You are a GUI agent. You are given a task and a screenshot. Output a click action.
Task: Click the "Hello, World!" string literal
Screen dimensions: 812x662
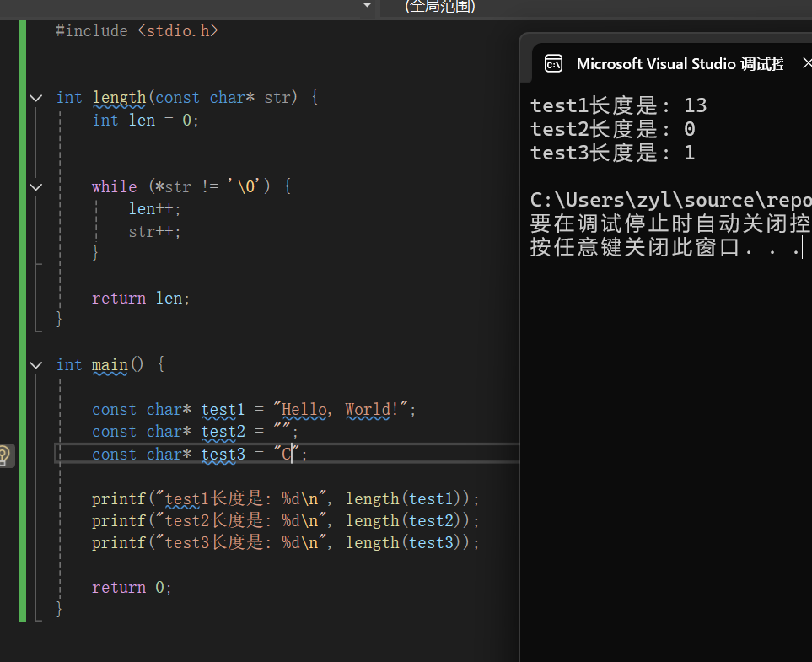click(341, 409)
